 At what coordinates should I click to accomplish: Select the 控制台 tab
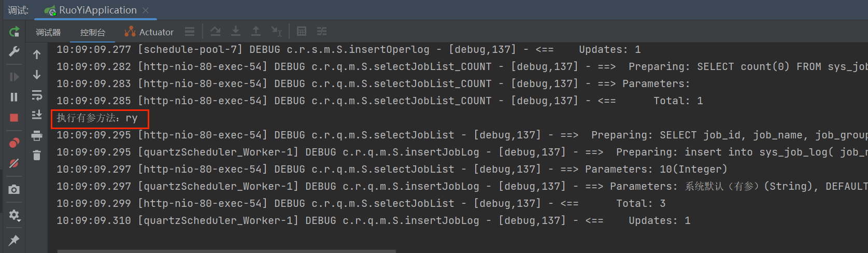pos(93,32)
